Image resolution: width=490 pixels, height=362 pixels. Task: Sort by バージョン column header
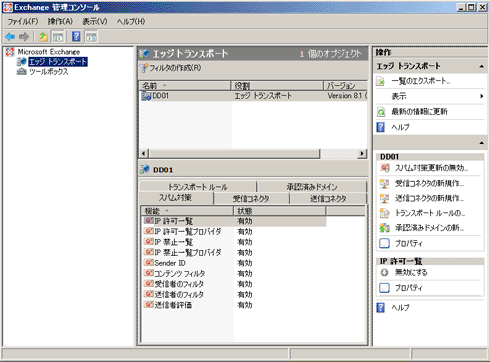(x=345, y=86)
